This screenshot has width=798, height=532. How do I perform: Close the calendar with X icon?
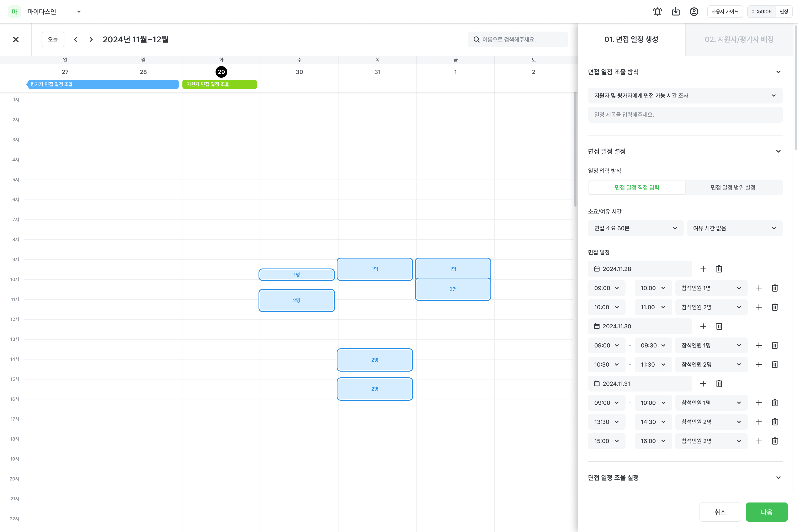[16, 39]
